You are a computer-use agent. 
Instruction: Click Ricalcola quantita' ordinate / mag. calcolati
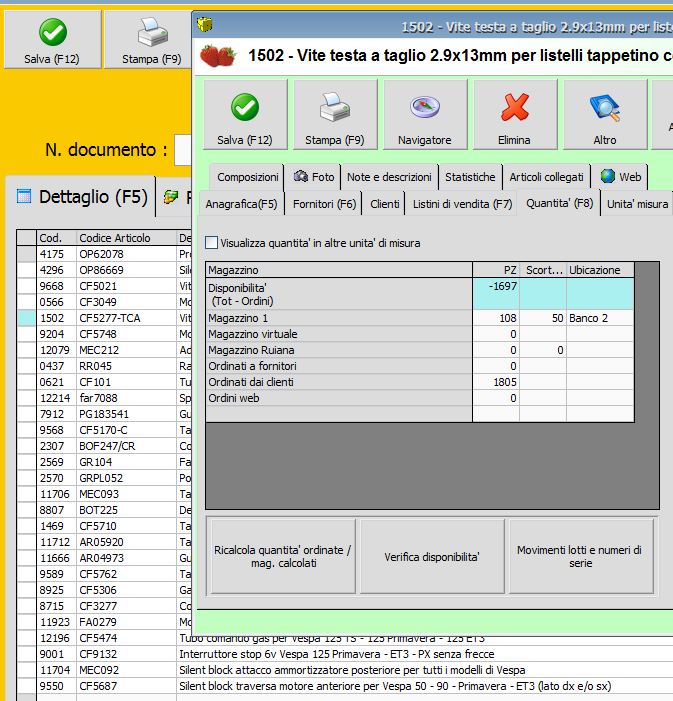point(282,557)
